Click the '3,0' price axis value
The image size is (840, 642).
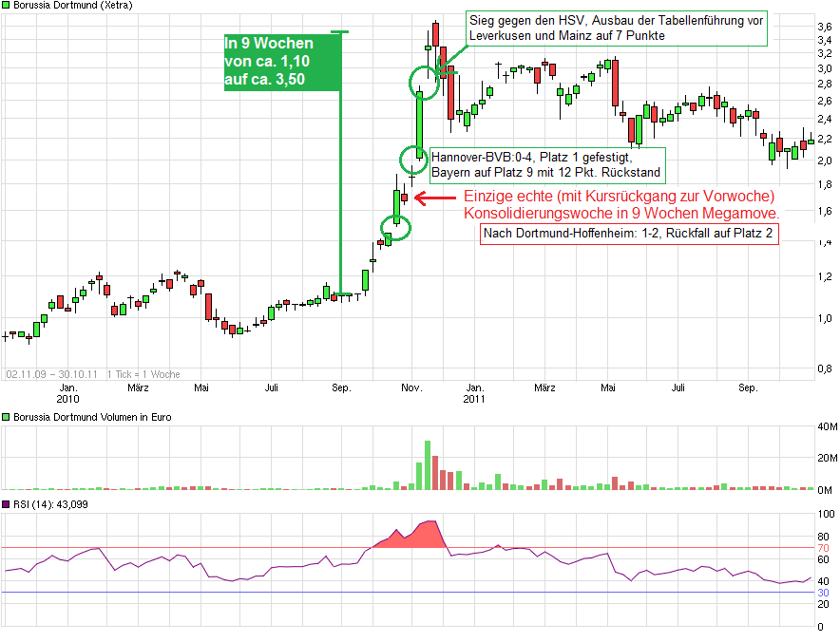point(825,68)
